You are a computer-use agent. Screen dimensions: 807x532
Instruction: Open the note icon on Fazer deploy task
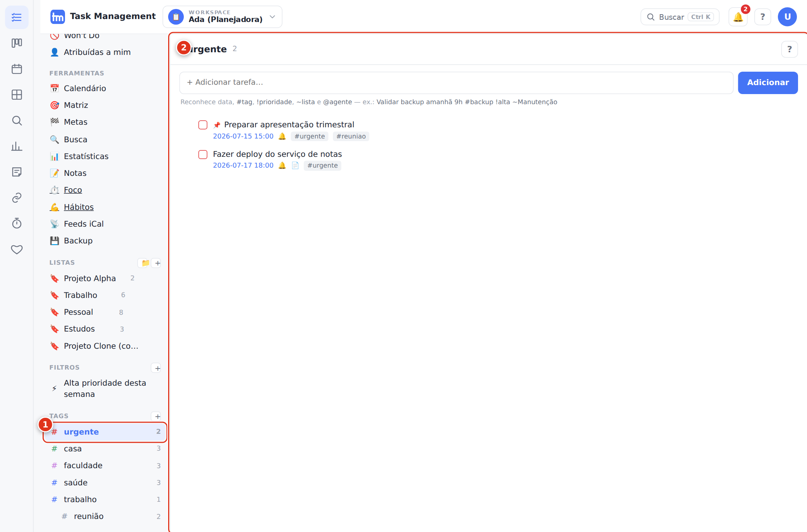click(295, 165)
